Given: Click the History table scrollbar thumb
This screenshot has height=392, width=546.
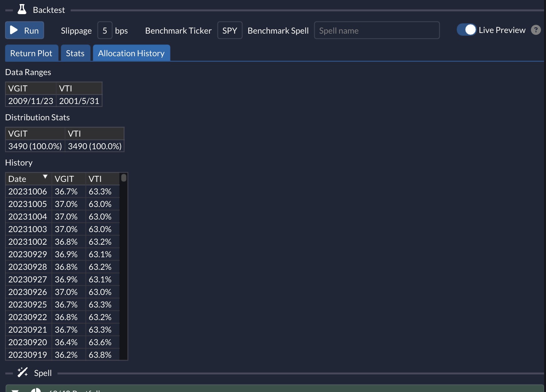Looking at the screenshot, I should click(x=124, y=178).
